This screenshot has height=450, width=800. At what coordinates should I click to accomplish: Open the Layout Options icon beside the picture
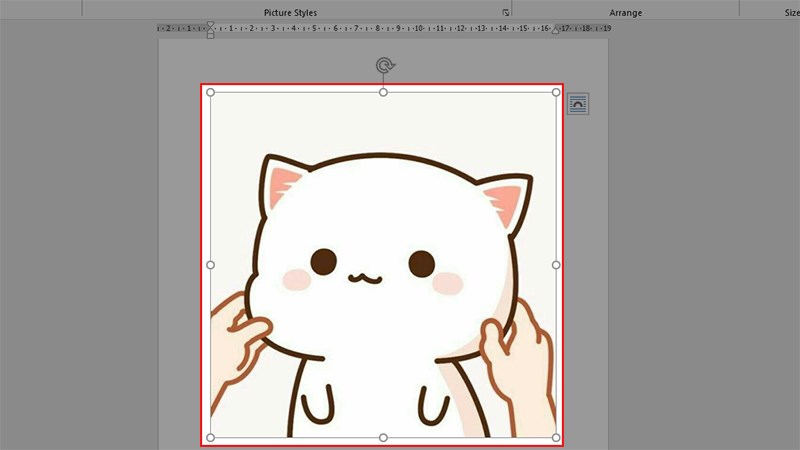pos(578,104)
